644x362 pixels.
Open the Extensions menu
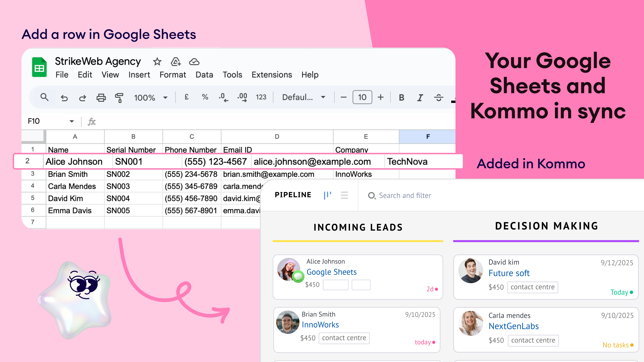click(x=272, y=75)
